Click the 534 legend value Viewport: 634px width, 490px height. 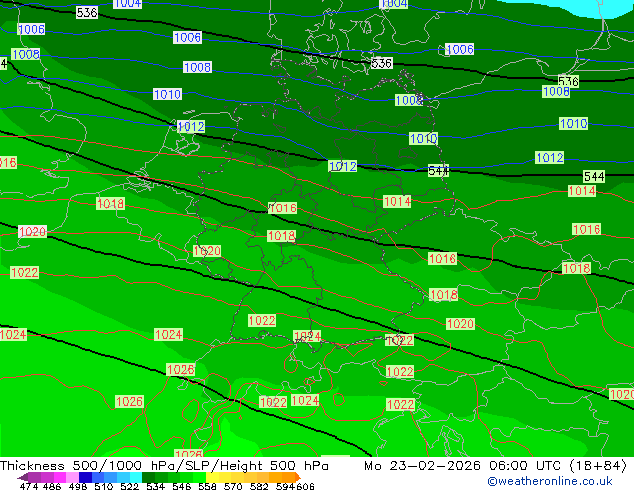click(x=155, y=486)
